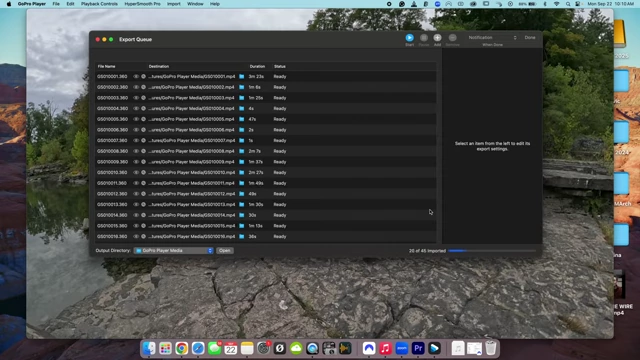
Task: Click the round settings icon for GS010014.360
Action: 143,215
